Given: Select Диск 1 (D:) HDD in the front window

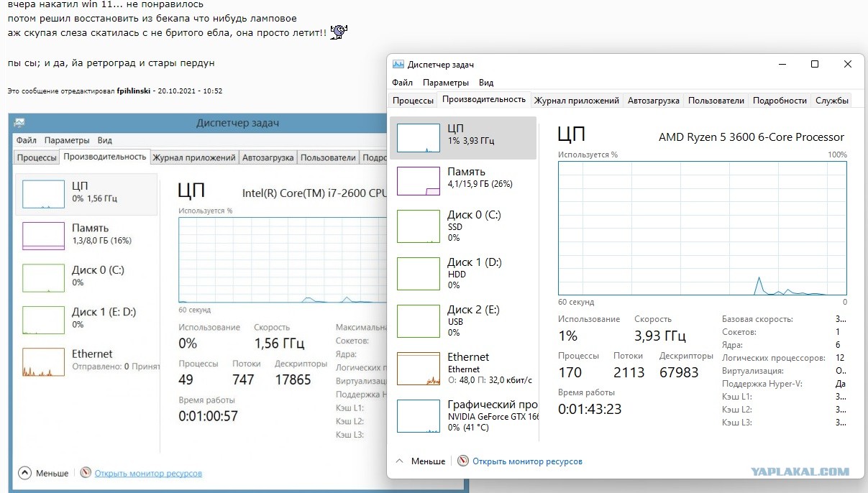Looking at the screenshot, I should [x=463, y=272].
